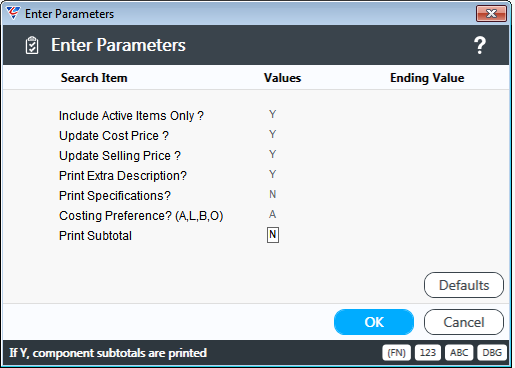
Task: Confirm parameters with the OK button
Action: click(374, 322)
